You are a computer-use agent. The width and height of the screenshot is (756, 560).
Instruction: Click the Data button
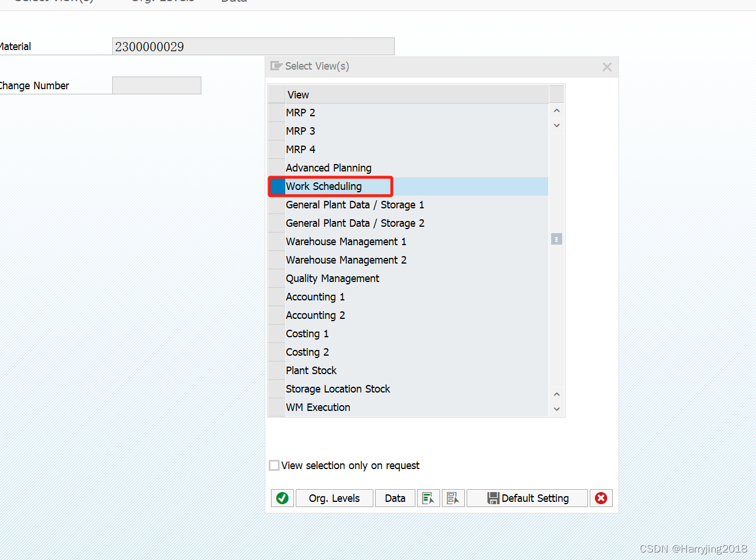click(x=395, y=498)
